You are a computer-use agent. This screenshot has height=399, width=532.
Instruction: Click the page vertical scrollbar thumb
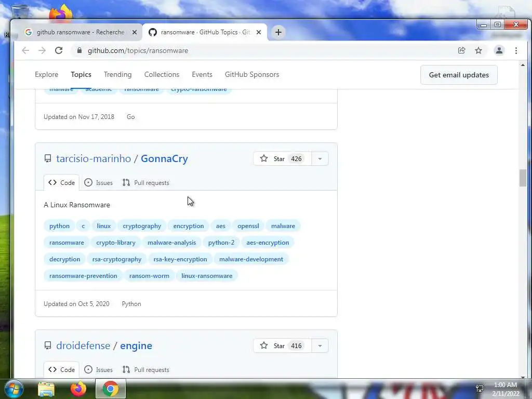tap(523, 178)
